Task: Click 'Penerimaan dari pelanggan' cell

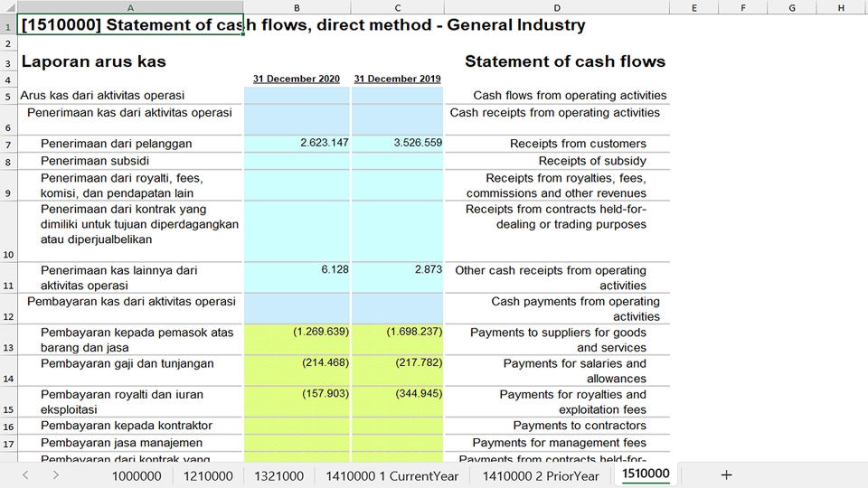Action: (x=130, y=144)
